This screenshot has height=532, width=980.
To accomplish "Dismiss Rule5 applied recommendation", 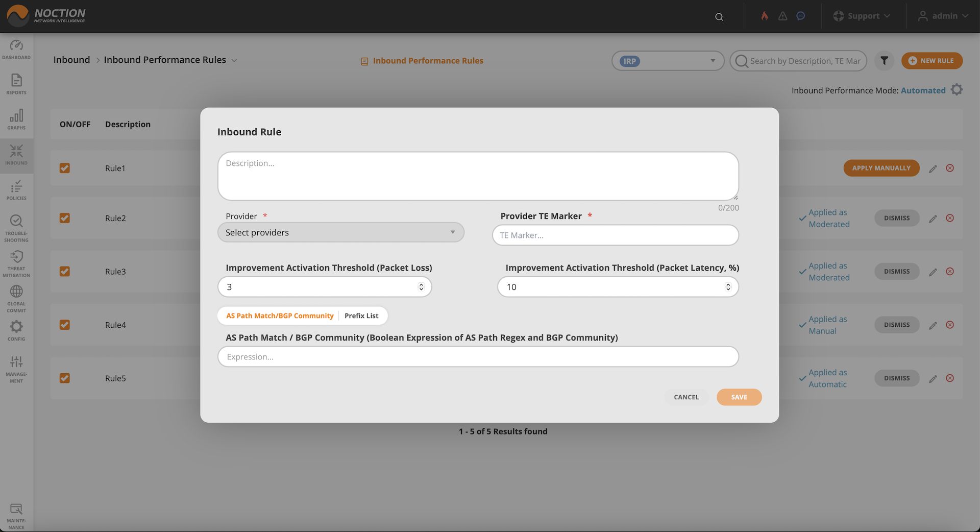I will [x=897, y=378].
